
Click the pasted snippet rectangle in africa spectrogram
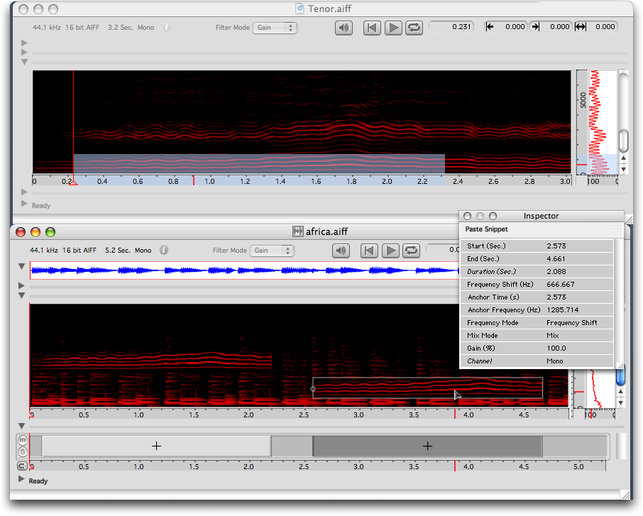point(400,389)
